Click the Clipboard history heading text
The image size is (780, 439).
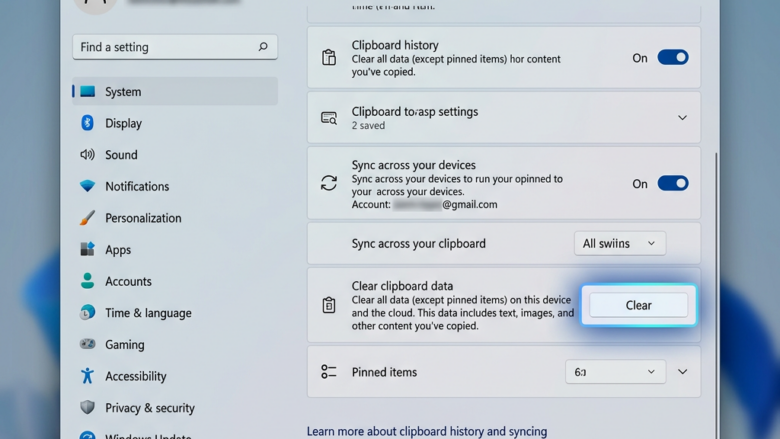point(395,45)
